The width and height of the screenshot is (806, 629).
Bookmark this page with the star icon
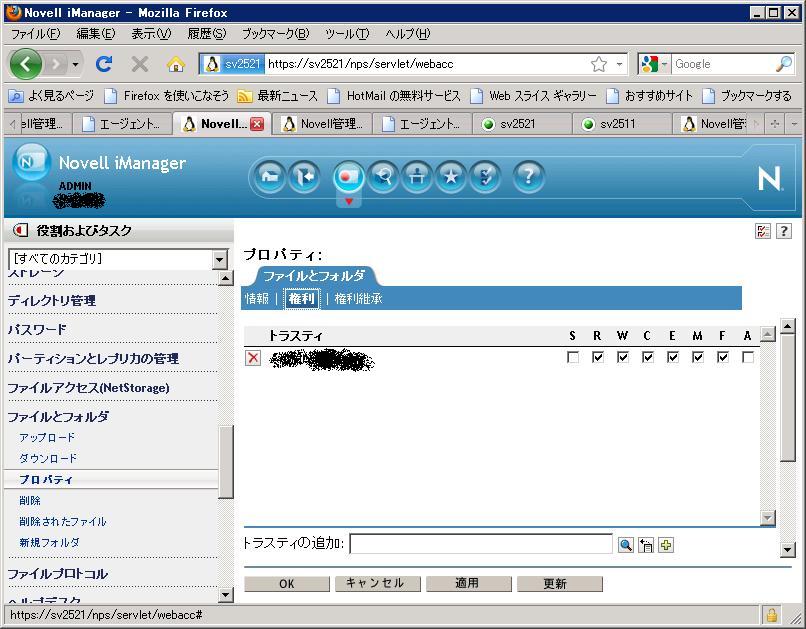pyautogui.click(x=598, y=64)
